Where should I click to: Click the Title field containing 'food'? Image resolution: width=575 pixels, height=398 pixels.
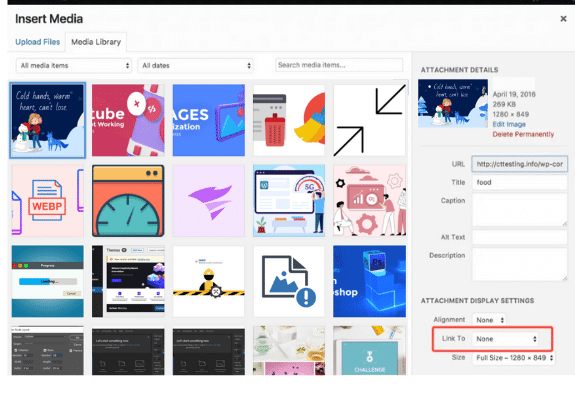point(520,182)
